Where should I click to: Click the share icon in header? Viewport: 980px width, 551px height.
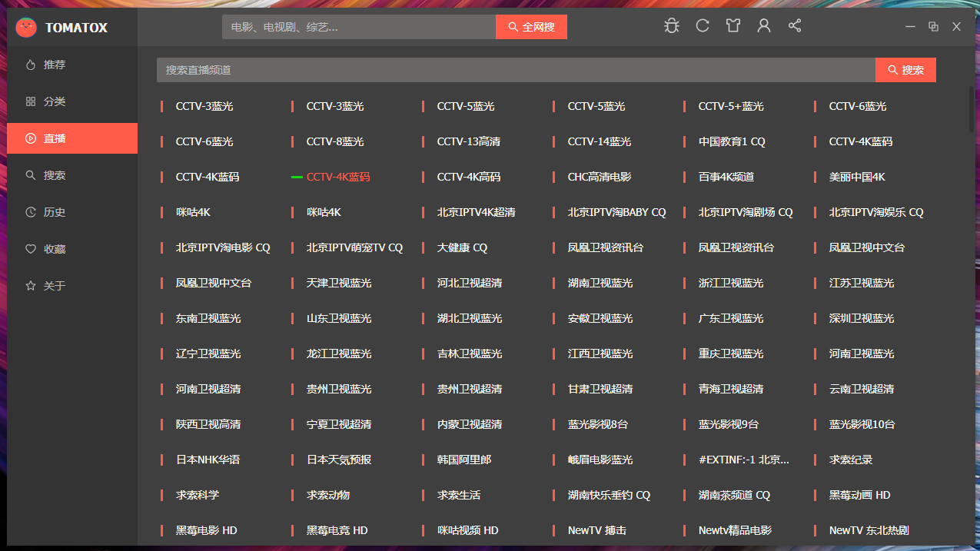pos(795,26)
